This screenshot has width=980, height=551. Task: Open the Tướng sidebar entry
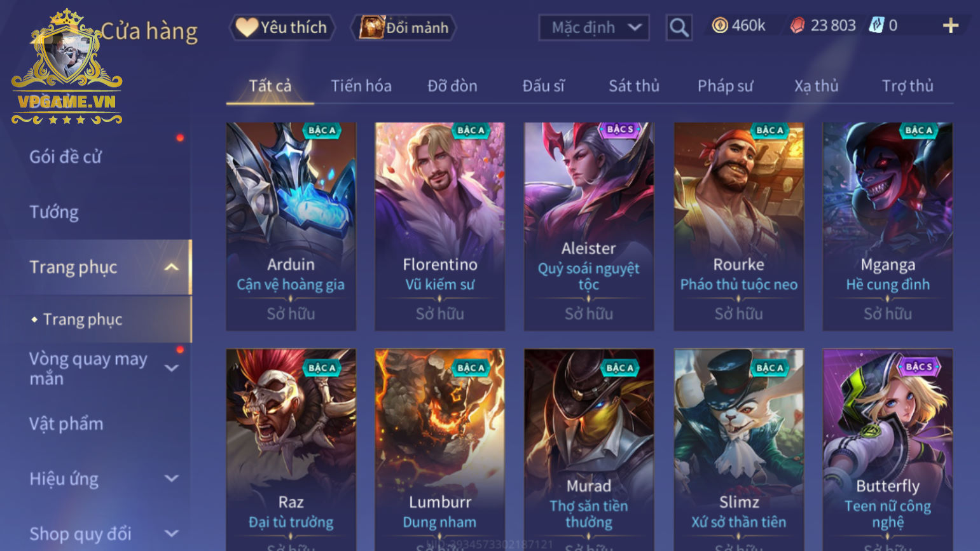click(x=54, y=212)
